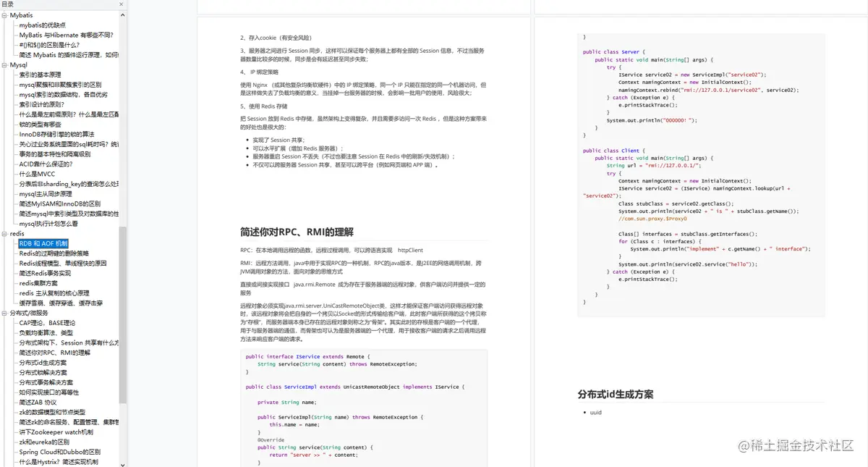Viewport: 868px width, 467px height.
Task: Open 简述MyISAM和InnoDB的区别 entry
Action: 59,204
